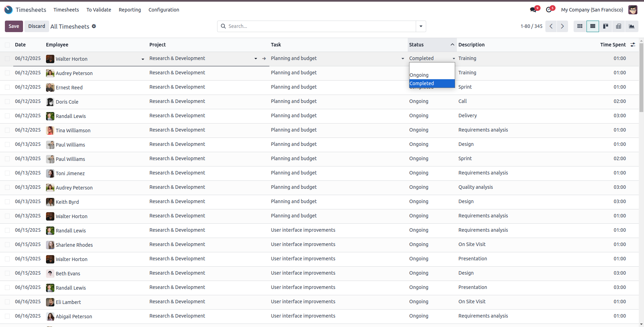Choose Ongoing in the status dropdown list
The width and height of the screenshot is (644, 327).
pyautogui.click(x=419, y=75)
